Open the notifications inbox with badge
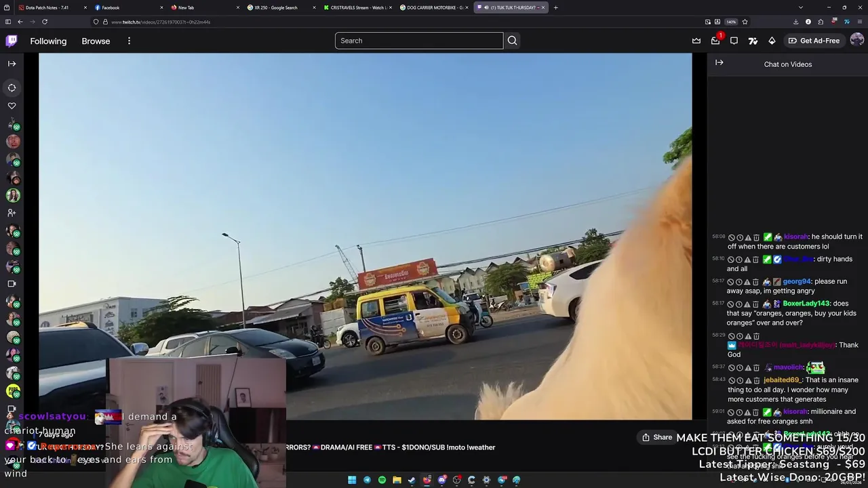The width and height of the screenshot is (868, 488). tap(715, 41)
